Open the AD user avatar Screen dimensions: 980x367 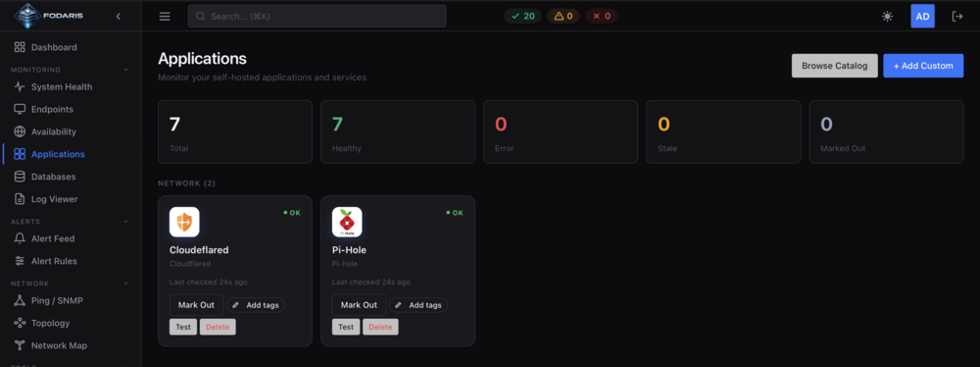point(922,17)
